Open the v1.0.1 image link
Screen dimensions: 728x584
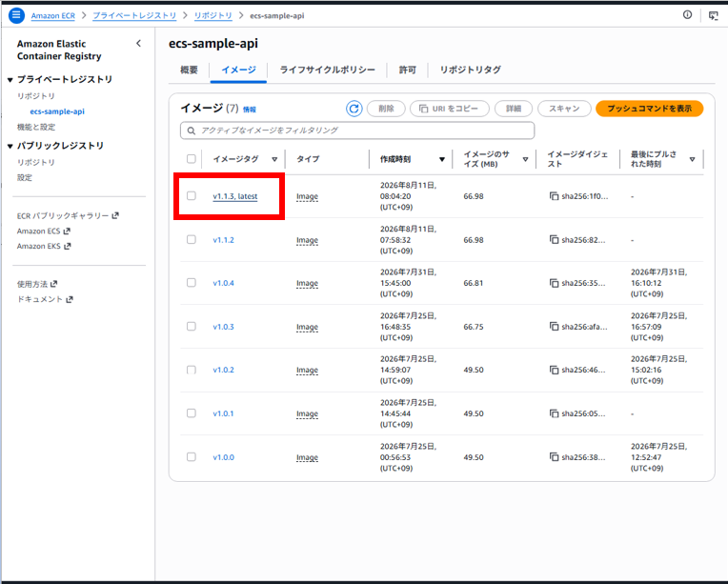pos(223,413)
